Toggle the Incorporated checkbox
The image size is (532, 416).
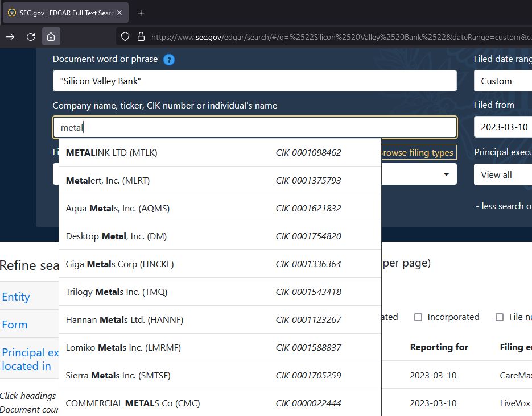pyautogui.click(x=418, y=317)
